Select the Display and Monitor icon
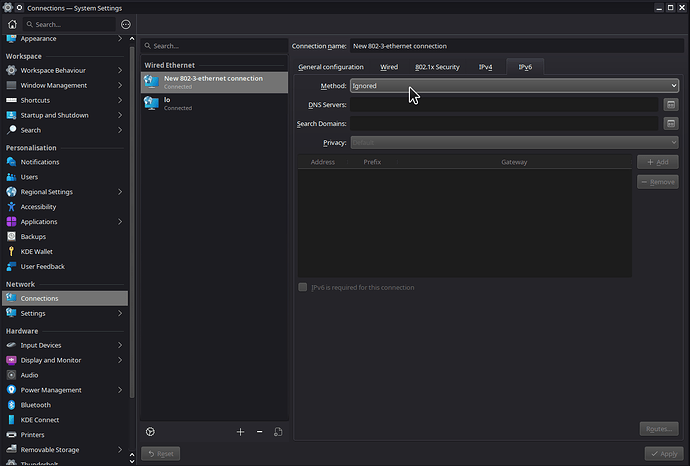 pos(11,360)
